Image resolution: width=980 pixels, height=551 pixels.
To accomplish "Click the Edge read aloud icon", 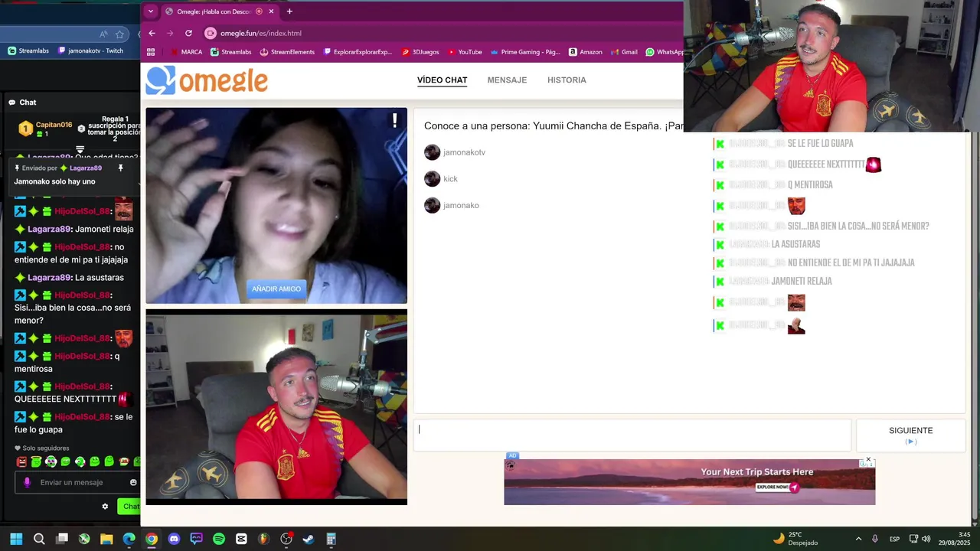I will click(x=103, y=34).
